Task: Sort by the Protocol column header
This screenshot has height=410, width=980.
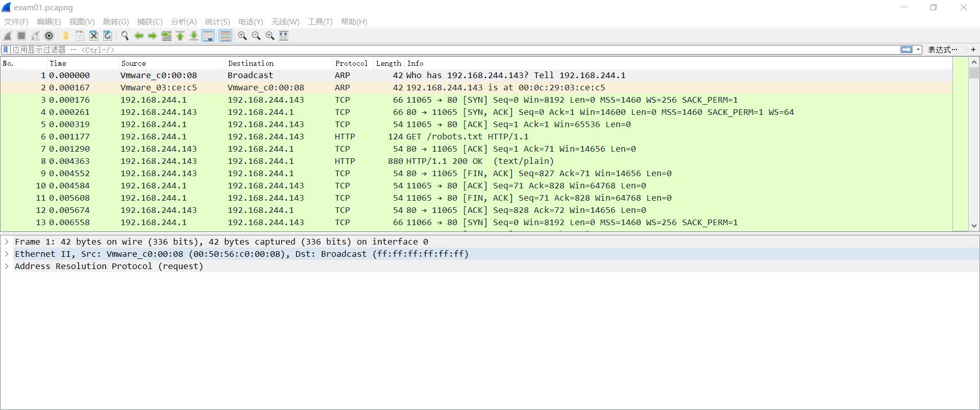Action: 353,63
